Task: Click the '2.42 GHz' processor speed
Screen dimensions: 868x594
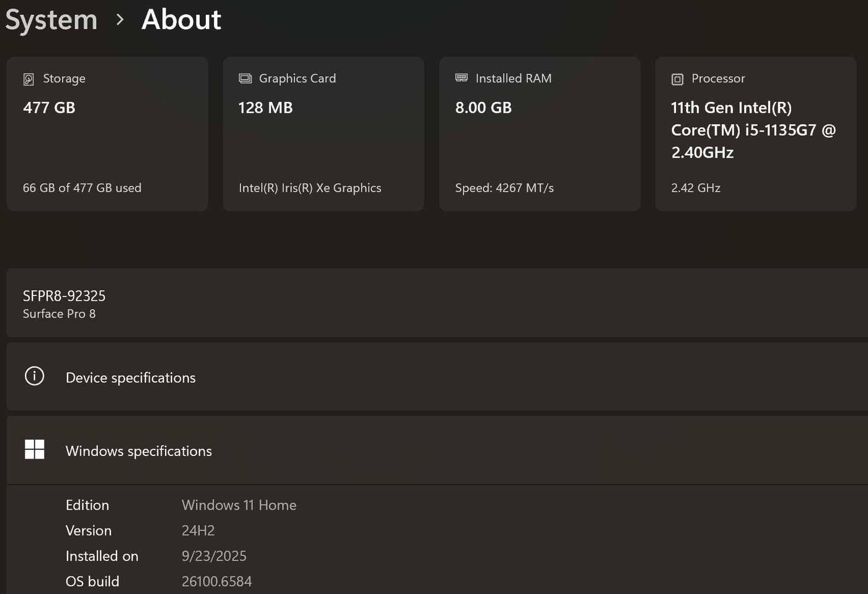Action: (x=696, y=188)
